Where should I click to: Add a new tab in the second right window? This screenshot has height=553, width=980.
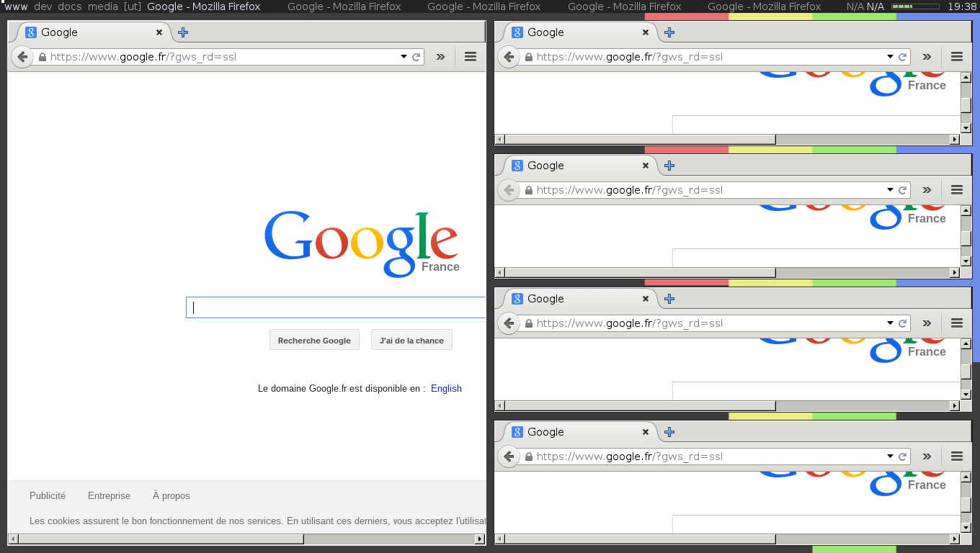point(669,166)
